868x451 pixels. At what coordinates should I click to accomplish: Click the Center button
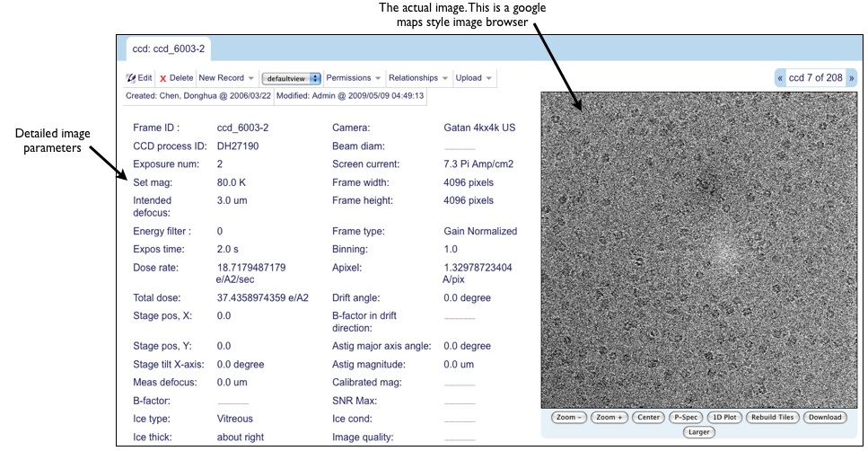click(648, 417)
